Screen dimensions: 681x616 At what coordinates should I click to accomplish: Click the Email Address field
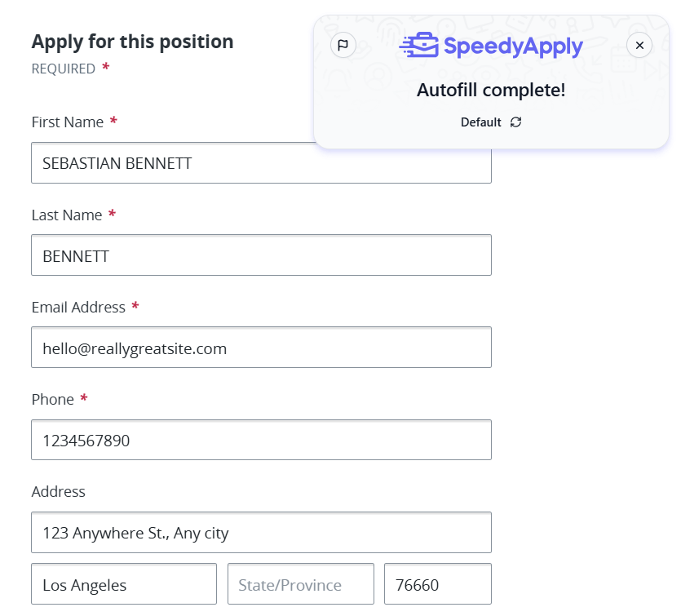[261, 347]
